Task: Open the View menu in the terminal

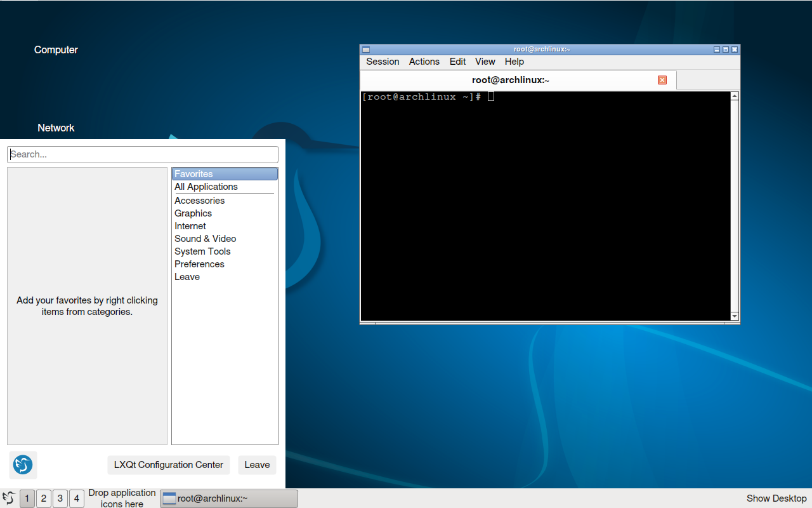Action: [x=485, y=62]
